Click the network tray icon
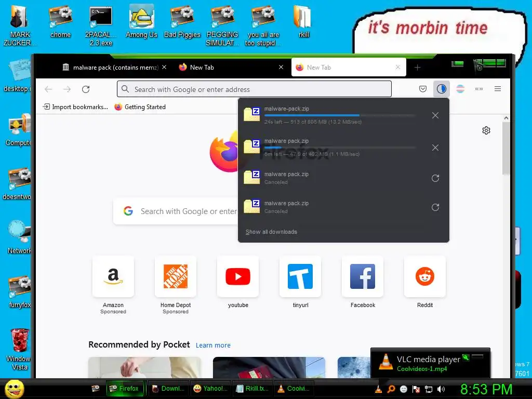532x399 pixels. click(429, 389)
